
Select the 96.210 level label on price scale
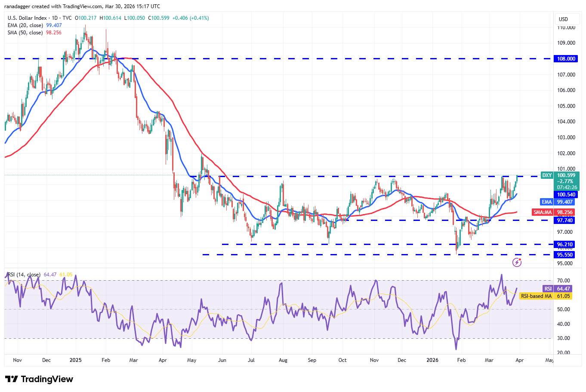[564, 244]
